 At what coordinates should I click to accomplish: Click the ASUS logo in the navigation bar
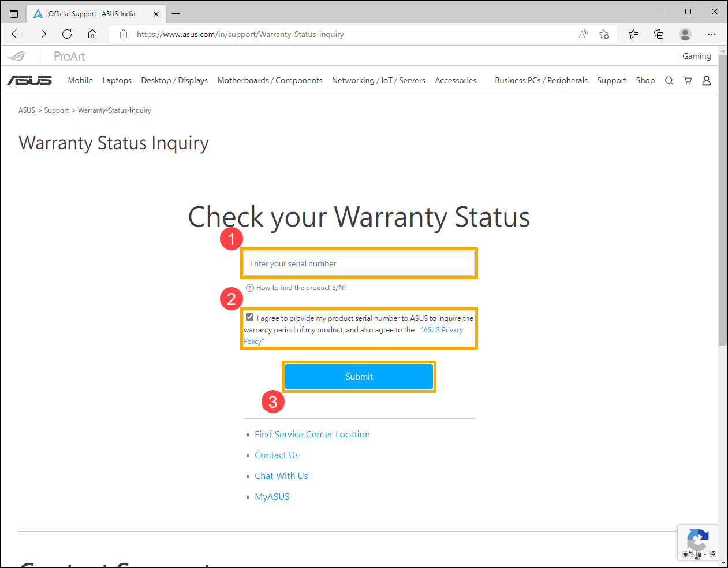click(29, 80)
